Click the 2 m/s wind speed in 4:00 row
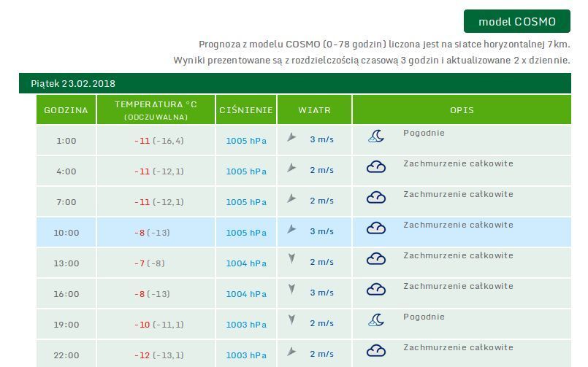 [321, 170]
